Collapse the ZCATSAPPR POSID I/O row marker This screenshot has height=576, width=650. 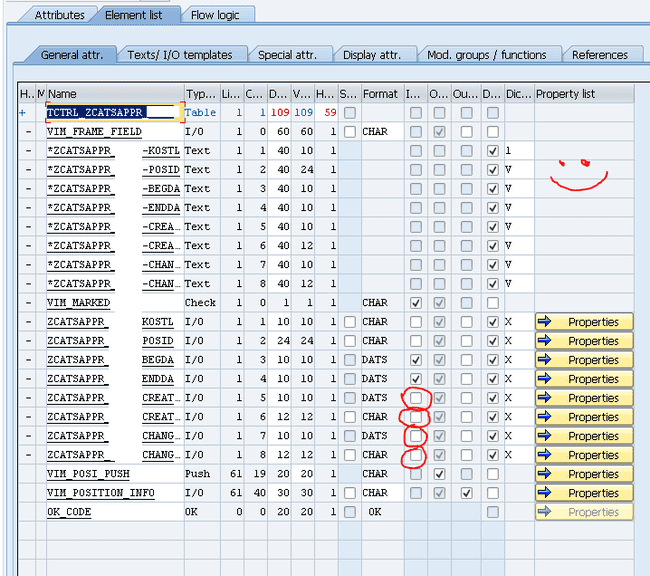click(28, 341)
